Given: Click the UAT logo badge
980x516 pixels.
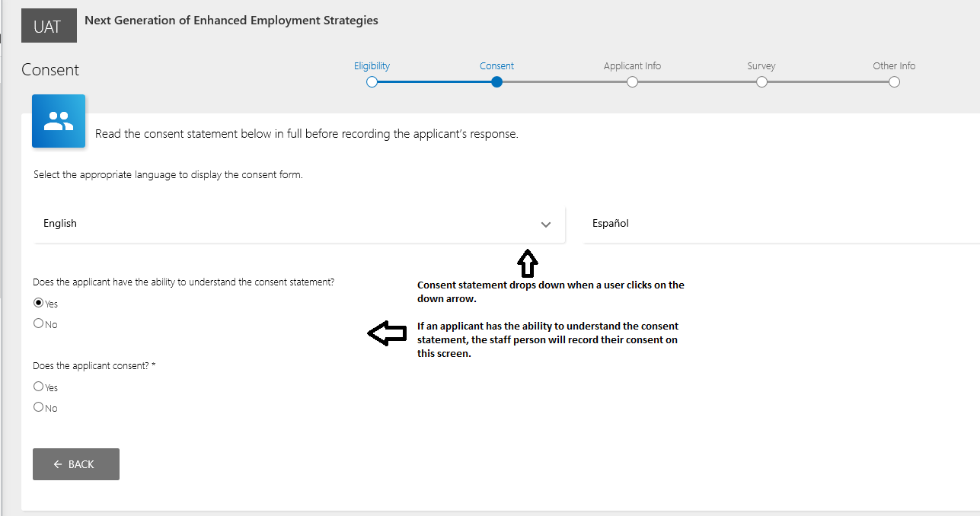Looking at the screenshot, I should pyautogui.click(x=47, y=27).
